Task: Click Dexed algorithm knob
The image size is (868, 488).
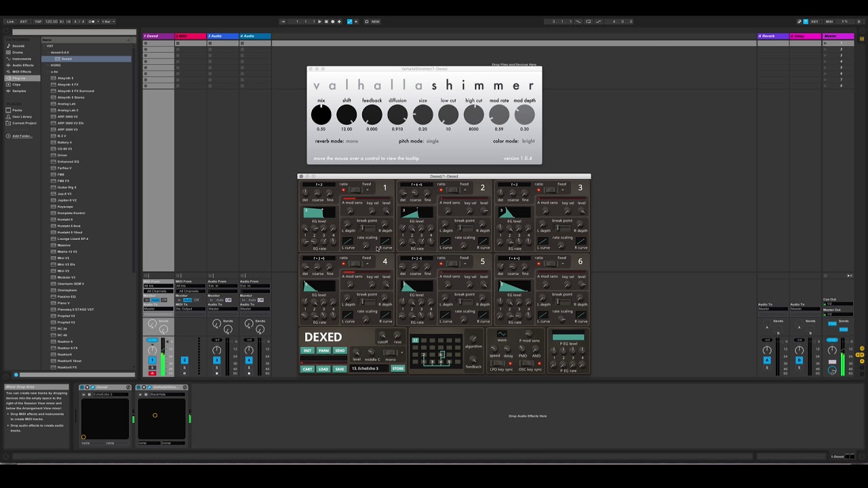Action: point(473,339)
